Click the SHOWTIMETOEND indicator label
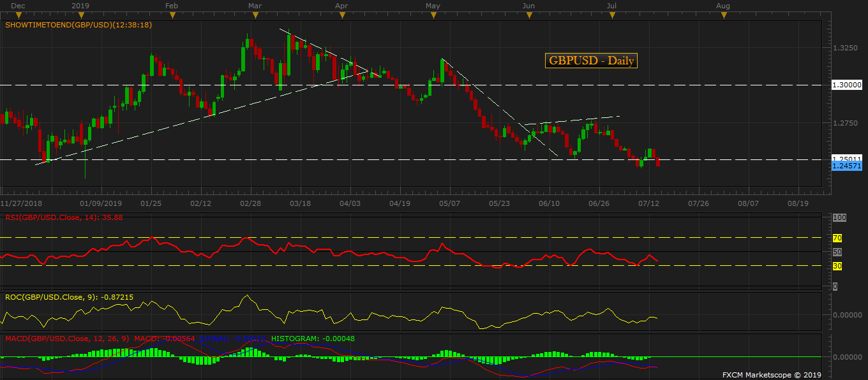 point(78,26)
